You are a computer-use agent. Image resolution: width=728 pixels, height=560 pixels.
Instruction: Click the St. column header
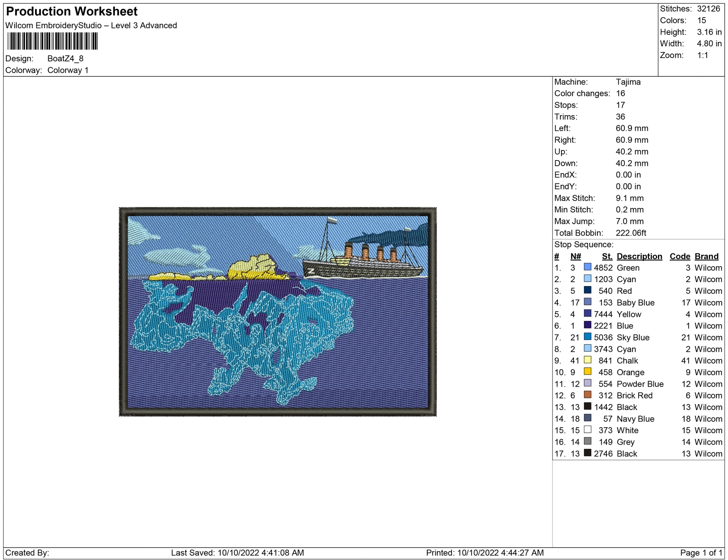click(607, 256)
